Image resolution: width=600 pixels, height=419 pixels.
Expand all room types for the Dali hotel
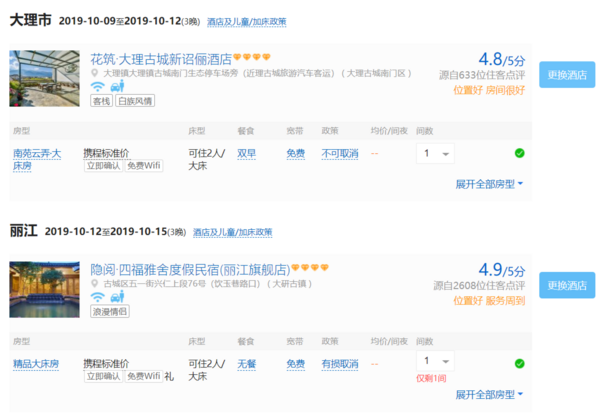coord(489,184)
